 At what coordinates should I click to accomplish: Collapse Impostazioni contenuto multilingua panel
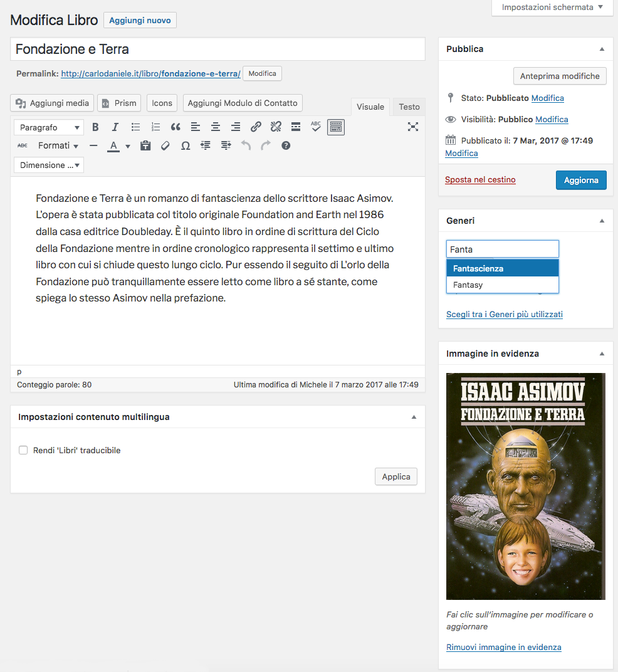pos(414,417)
